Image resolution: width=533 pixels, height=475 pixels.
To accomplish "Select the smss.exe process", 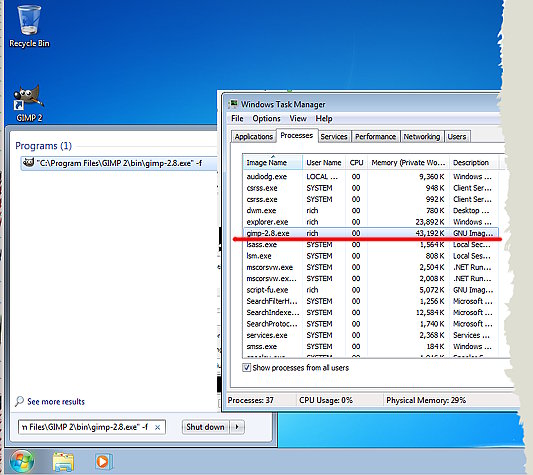I will [x=371, y=346].
